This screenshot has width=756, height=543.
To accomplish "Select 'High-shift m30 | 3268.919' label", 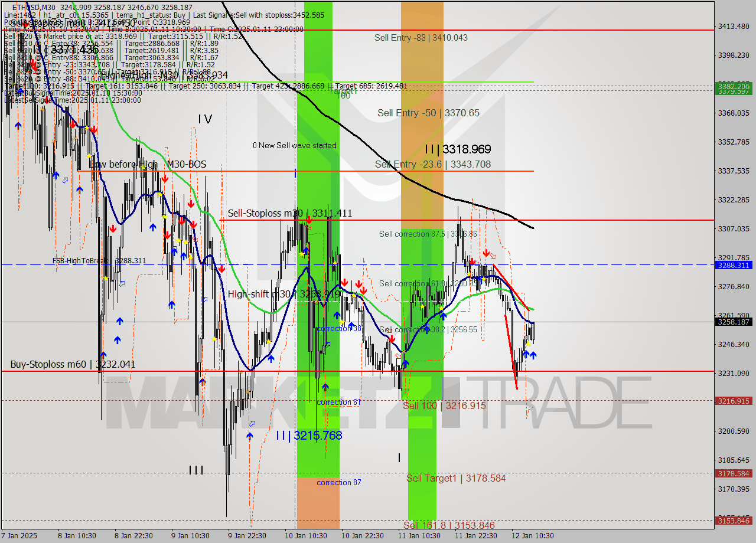I will pos(285,294).
